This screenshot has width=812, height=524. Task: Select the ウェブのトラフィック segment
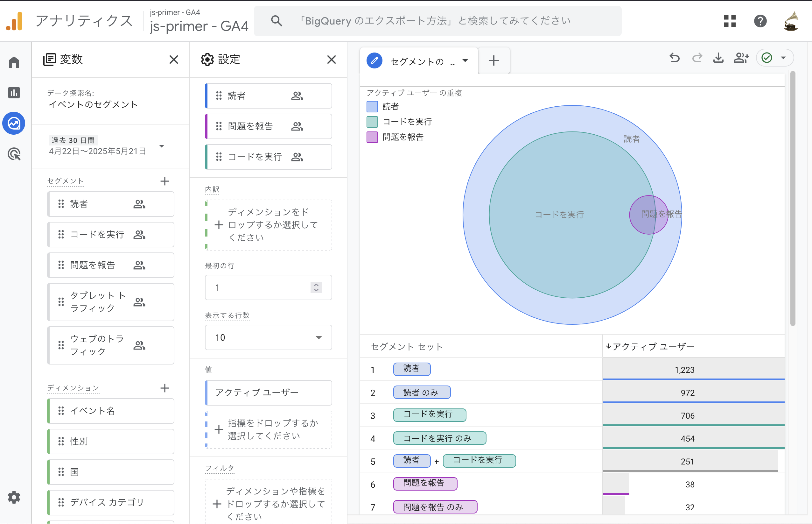click(x=111, y=345)
